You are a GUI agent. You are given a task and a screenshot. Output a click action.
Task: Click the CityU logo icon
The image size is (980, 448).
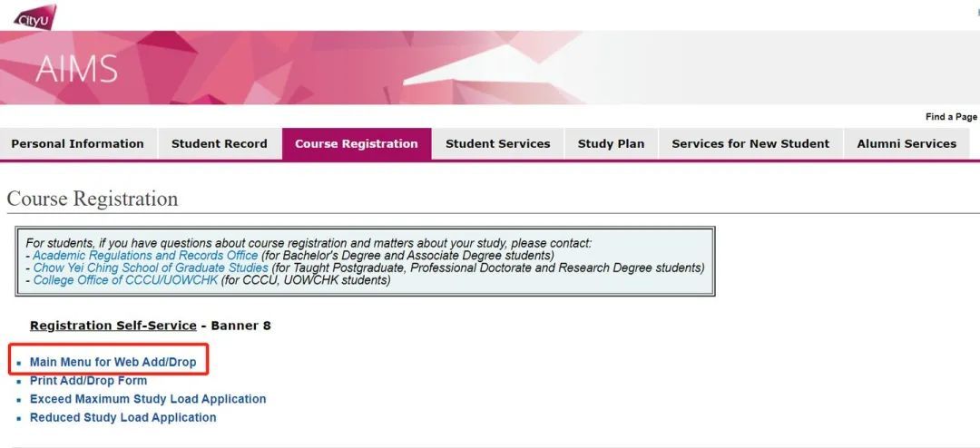[x=35, y=17]
